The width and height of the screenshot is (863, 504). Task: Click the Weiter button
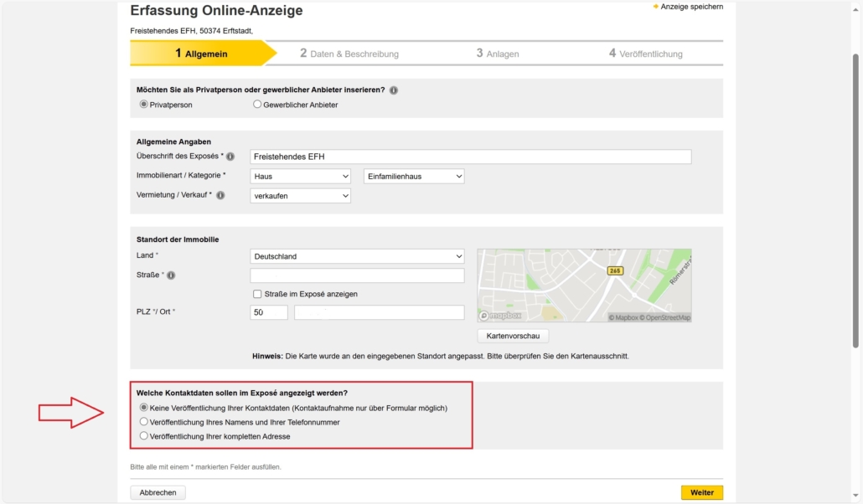coord(701,492)
